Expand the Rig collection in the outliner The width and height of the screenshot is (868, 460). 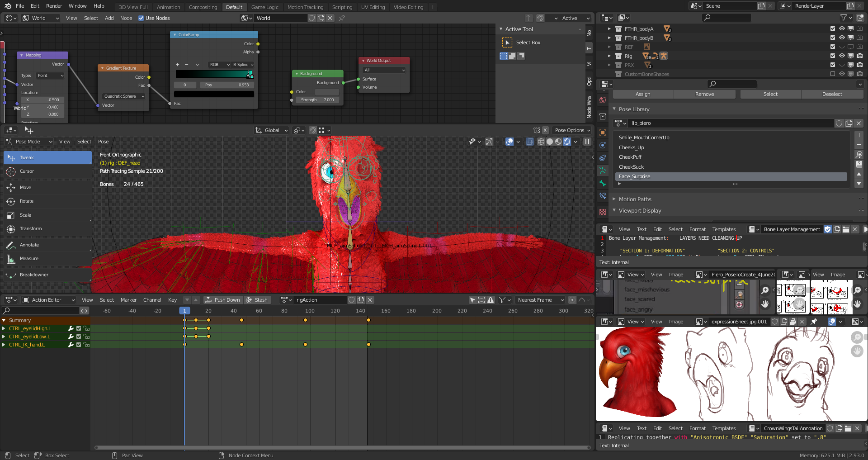tap(609, 56)
